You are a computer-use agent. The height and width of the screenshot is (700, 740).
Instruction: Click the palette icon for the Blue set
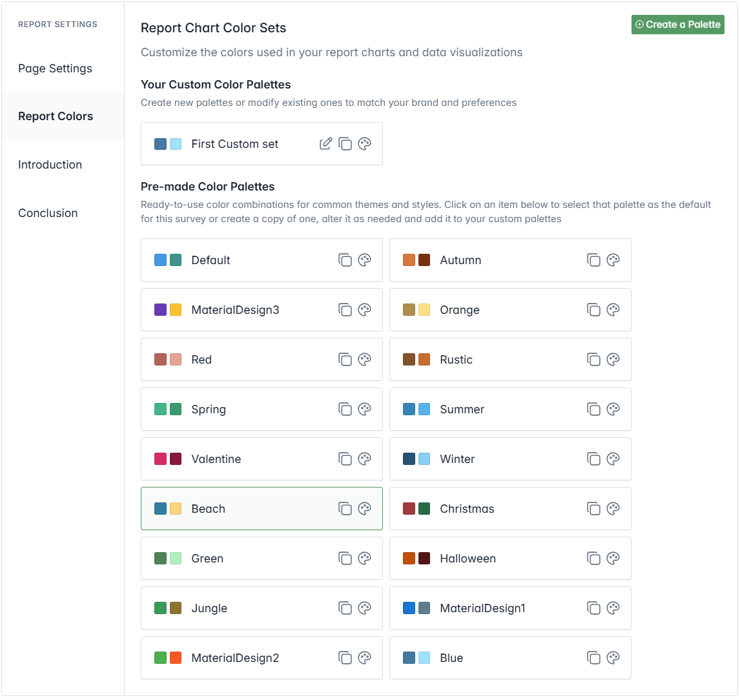pos(613,658)
